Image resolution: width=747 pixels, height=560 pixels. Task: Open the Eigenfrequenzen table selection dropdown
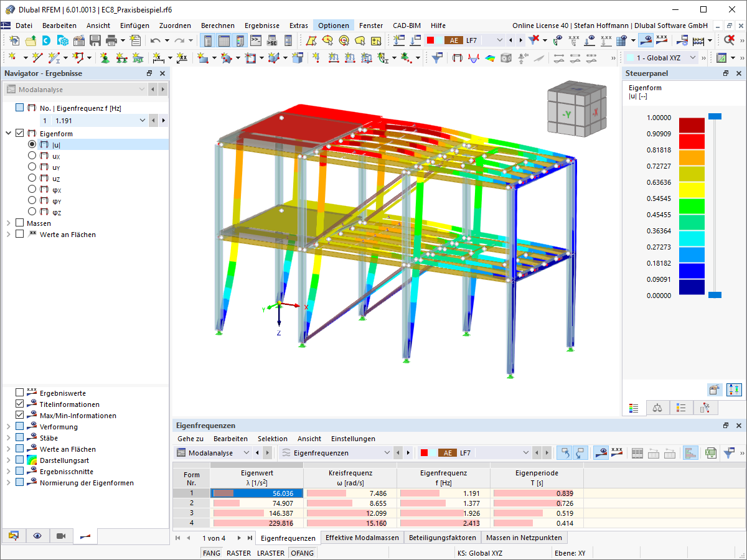click(x=387, y=453)
